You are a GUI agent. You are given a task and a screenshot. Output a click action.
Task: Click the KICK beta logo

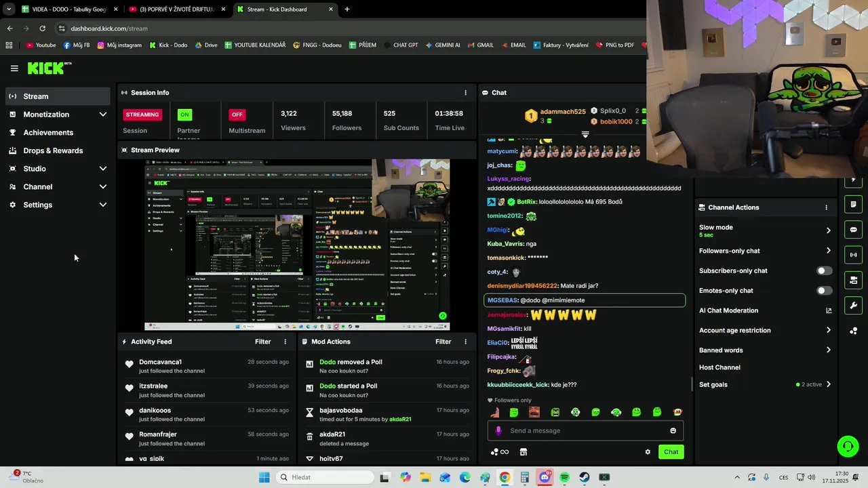pyautogui.click(x=50, y=68)
